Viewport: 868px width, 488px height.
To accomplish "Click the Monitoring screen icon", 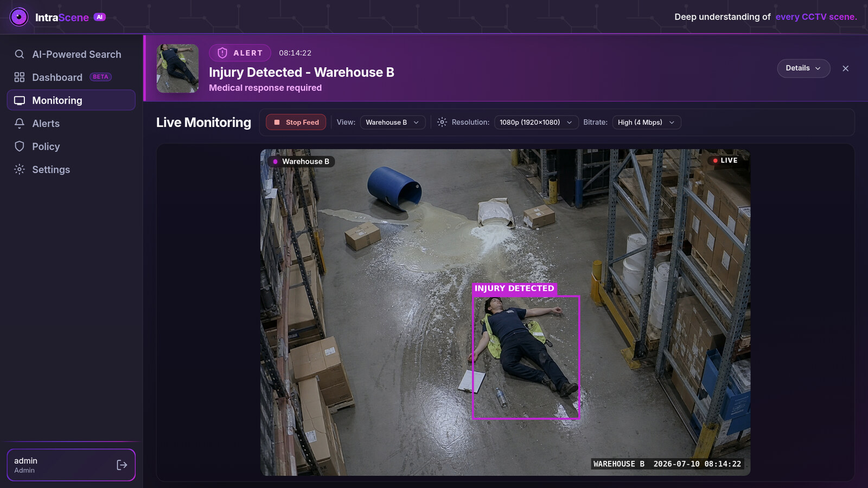I will [x=20, y=100].
